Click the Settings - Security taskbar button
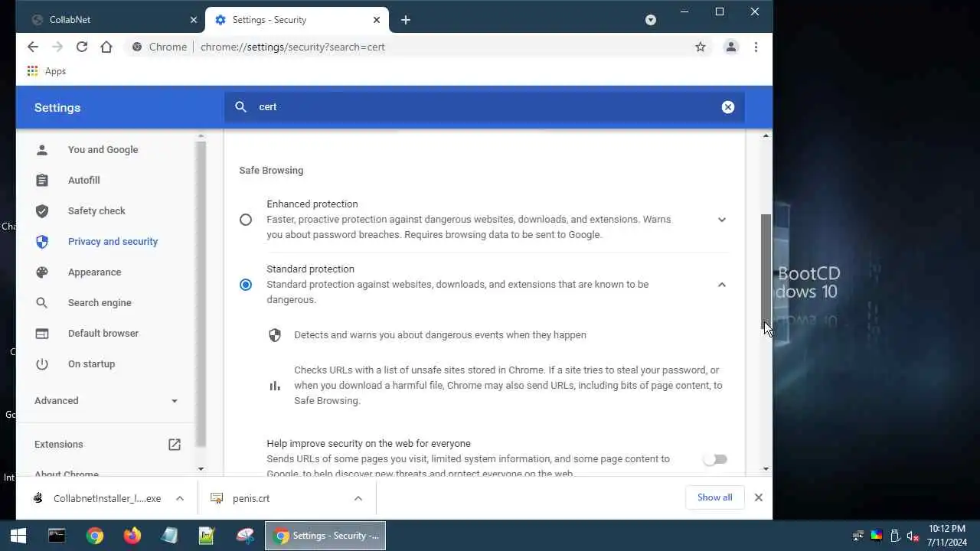 pyautogui.click(x=325, y=536)
